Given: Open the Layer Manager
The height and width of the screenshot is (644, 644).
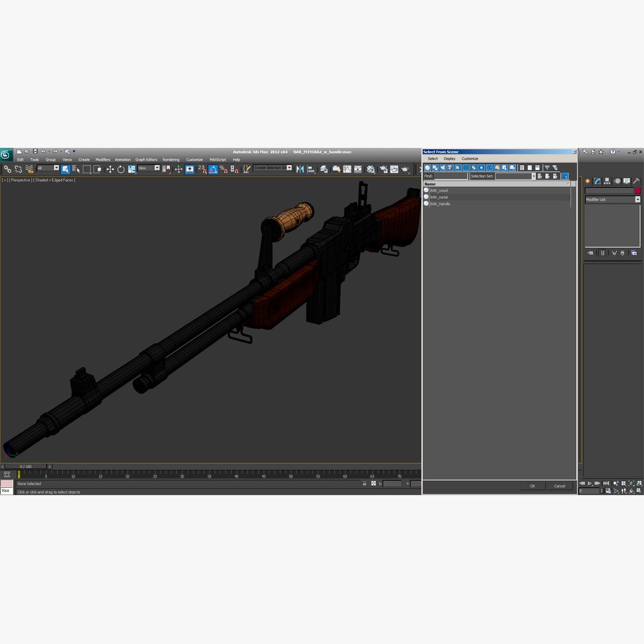Looking at the screenshot, I should coord(324,169).
